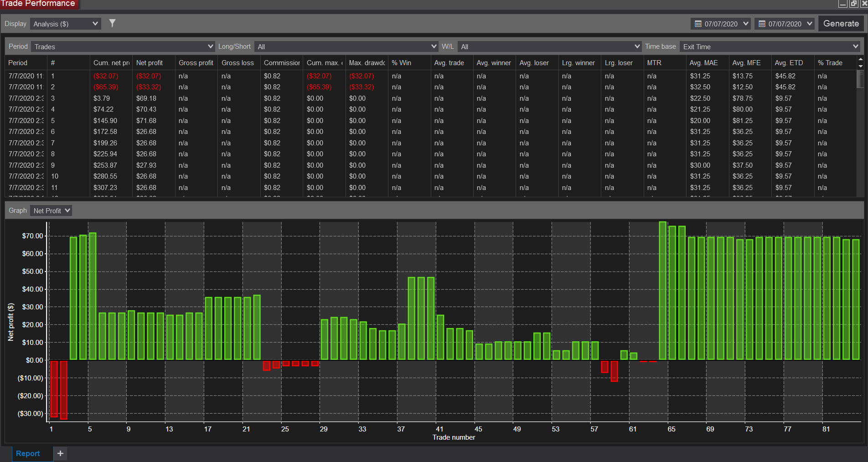The image size is (868, 462).
Task: Click the Generate button
Action: (x=841, y=24)
